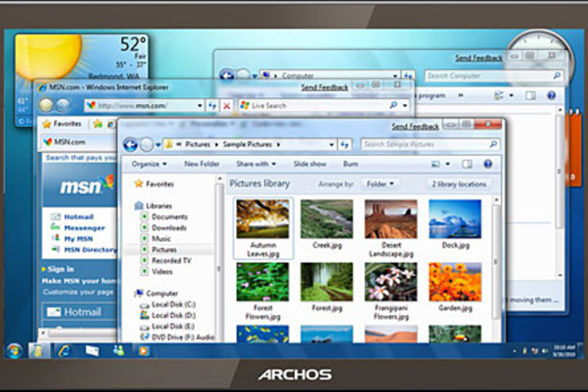This screenshot has width=588, height=392.
Task: Select Documents in the Libraries tree
Action: tap(170, 217)
